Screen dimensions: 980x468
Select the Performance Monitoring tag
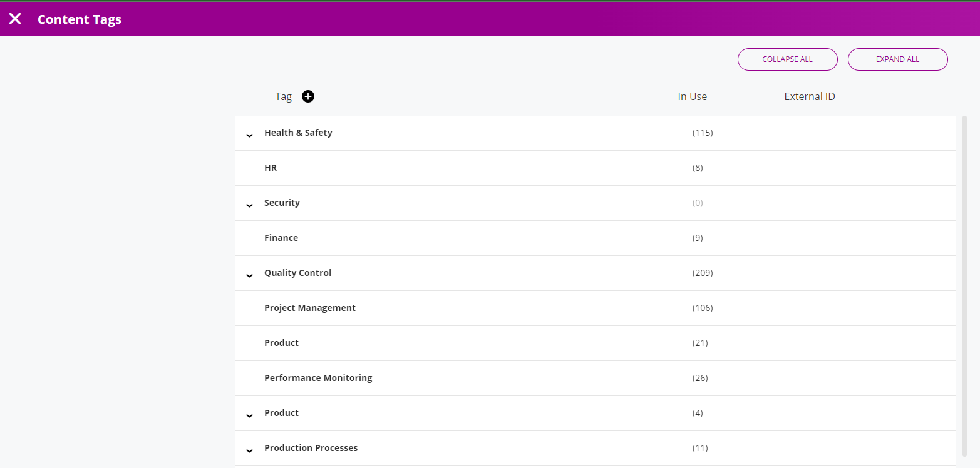[x=318, y=378]
